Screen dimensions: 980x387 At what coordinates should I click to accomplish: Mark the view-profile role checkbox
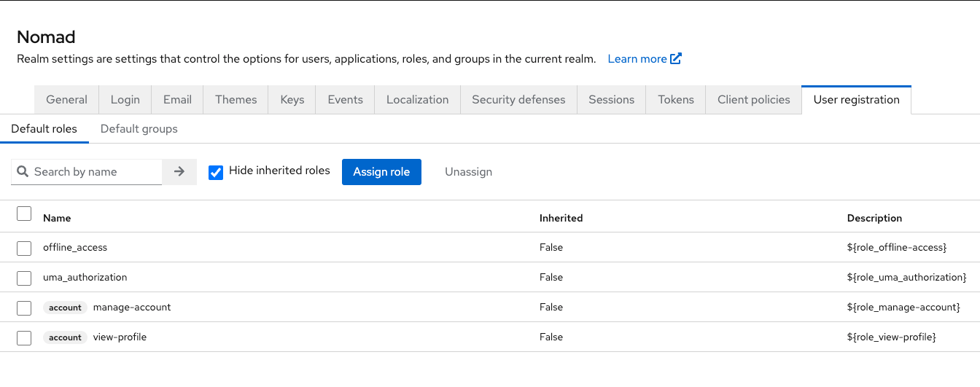pyautogui.click(x=24, y=337)
